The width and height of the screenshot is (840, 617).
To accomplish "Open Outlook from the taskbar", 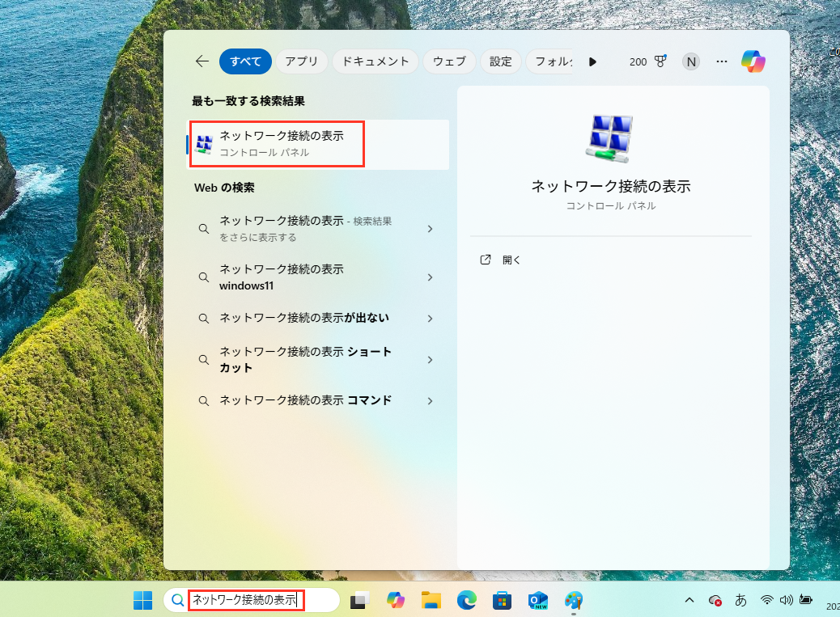I will pos(537,600).
